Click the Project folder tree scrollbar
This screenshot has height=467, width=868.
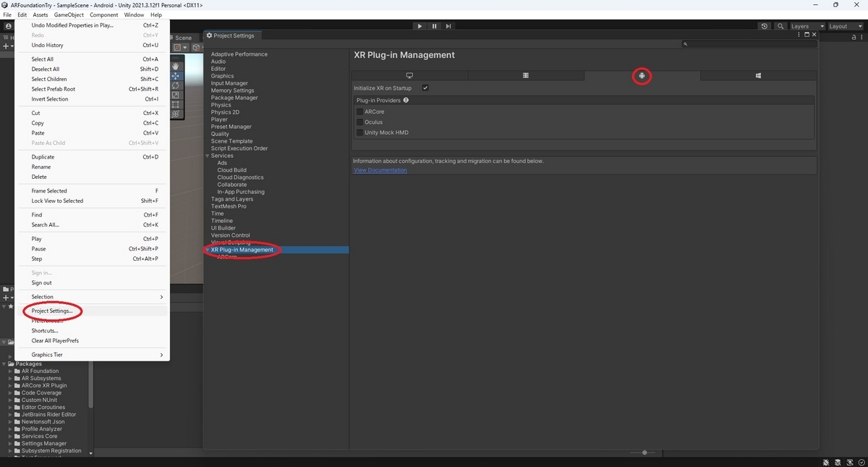coord(91,384)
